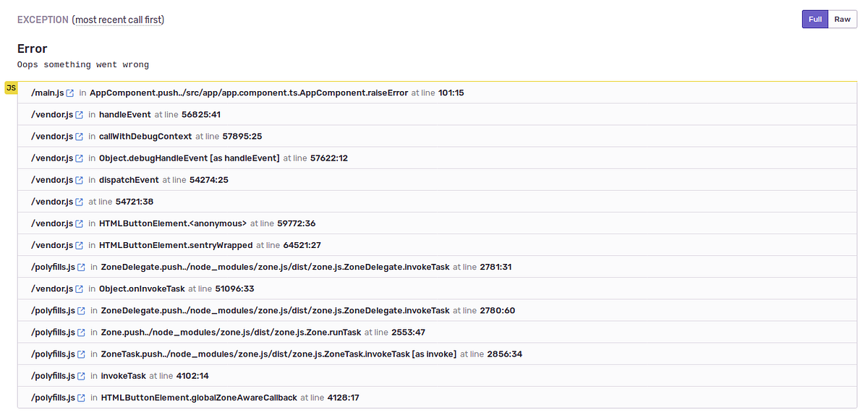Screen dimensions: 868x415
Task: Open external link icon in globalZoneAwareCallback row
Action: coord(82,398)
